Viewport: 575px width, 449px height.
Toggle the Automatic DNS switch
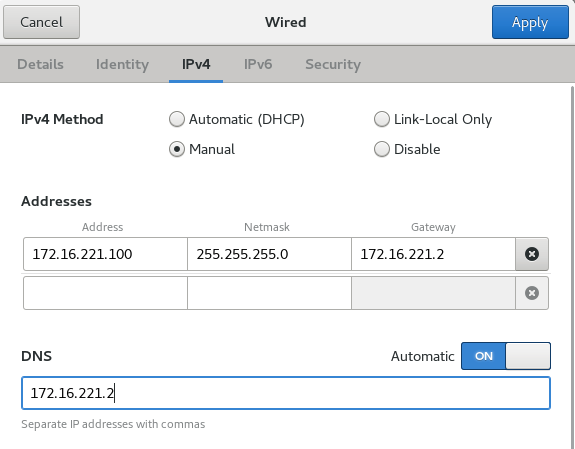[x=506, y=356]
